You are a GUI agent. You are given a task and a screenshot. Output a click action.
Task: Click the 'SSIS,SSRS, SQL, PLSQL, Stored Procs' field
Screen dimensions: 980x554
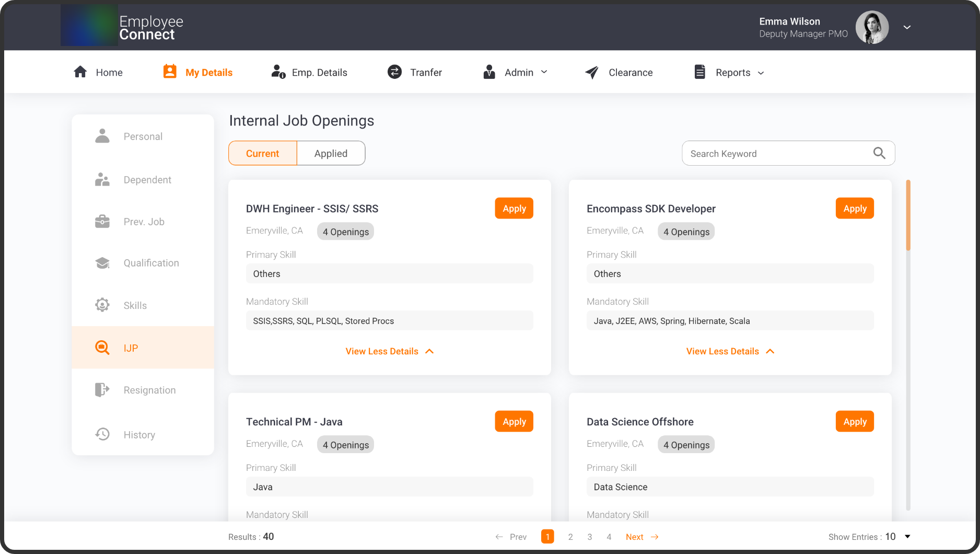[389, 320]
